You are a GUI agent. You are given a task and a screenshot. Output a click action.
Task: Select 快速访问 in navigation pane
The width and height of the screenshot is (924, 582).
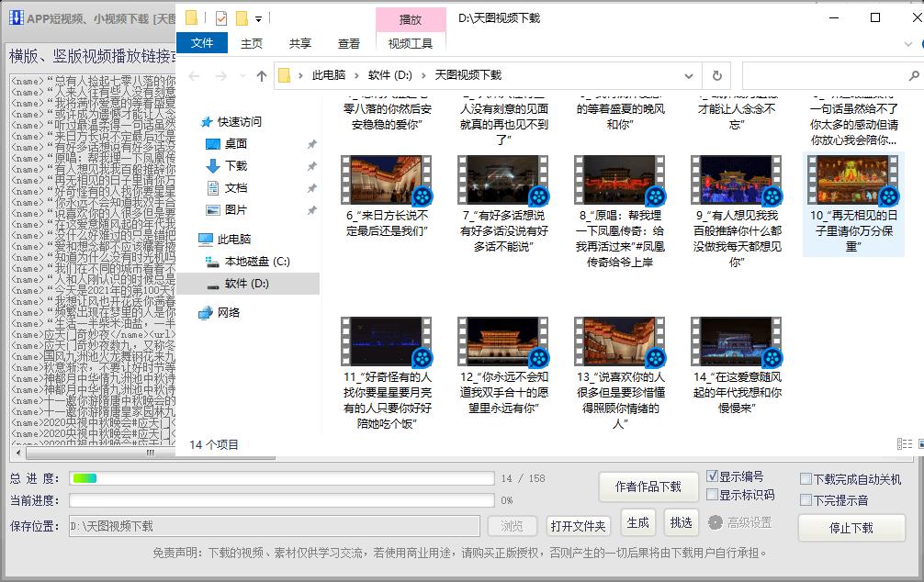239,121
